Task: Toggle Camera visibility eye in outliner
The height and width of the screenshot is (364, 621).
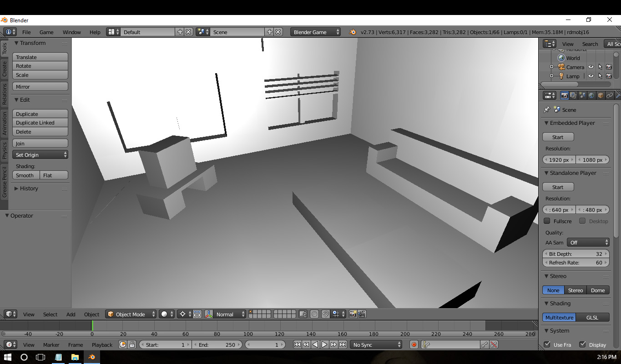Action: click(591, 67)
